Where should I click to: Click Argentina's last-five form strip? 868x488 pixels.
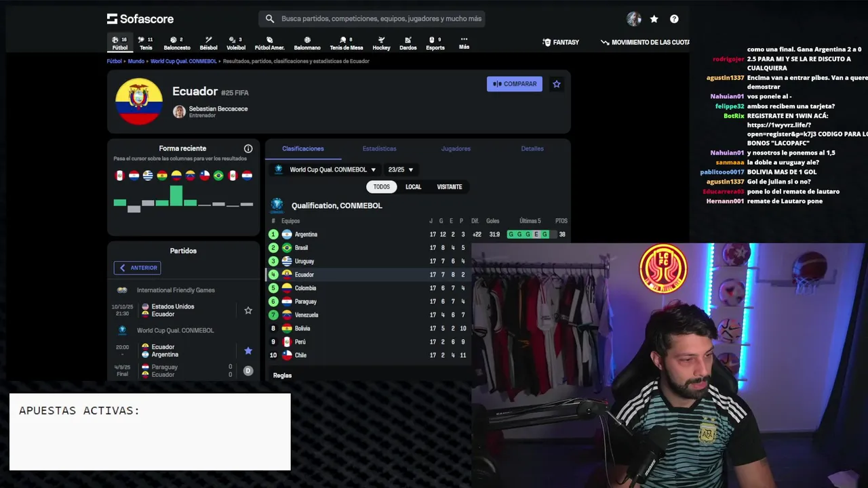tap(532, 235)
